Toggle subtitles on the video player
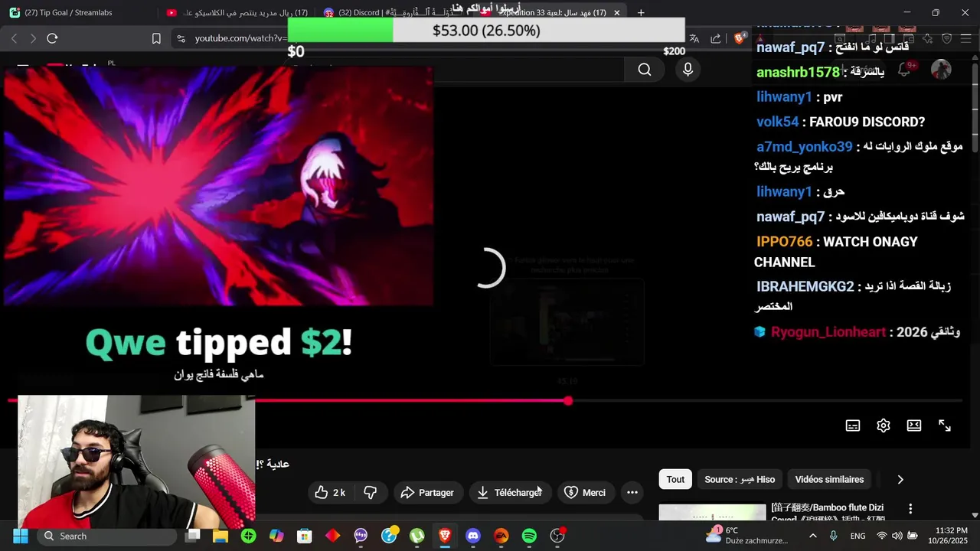The height and width of the screenshot is (551, 980). point(853,425)
